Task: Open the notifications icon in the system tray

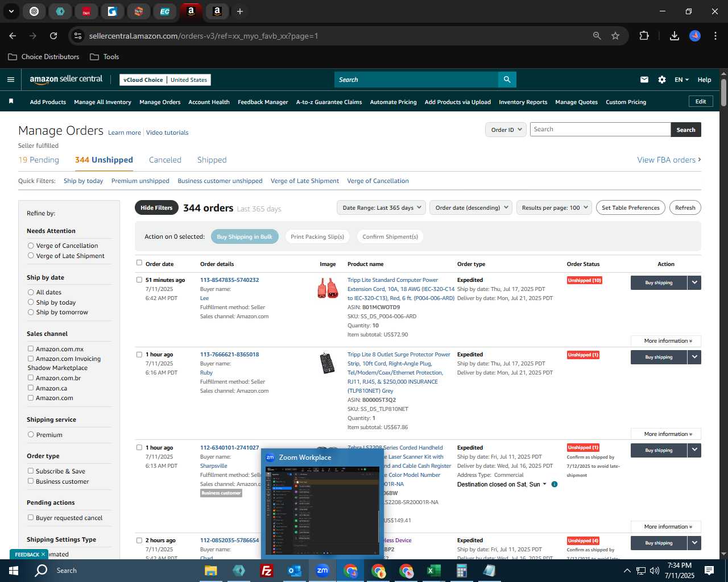Action: click(709, 571)
